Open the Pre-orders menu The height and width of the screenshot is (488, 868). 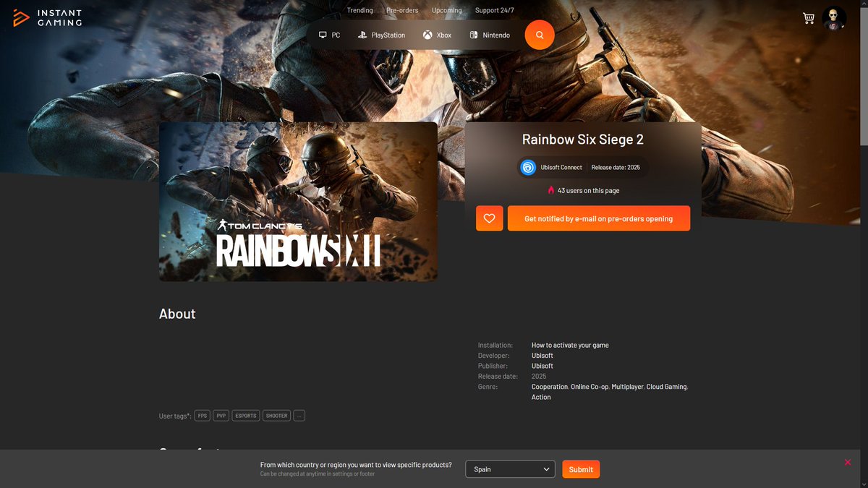401,10
